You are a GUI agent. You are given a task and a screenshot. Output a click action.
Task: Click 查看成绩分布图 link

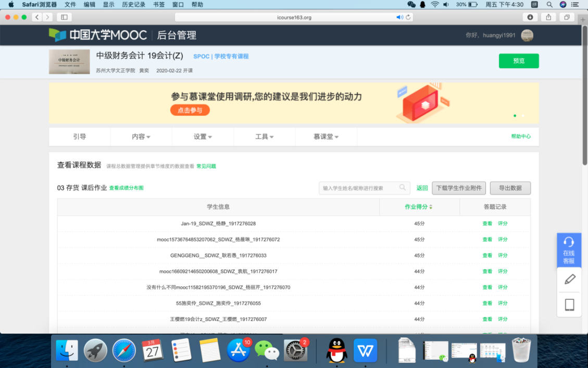tap(126, 188)
